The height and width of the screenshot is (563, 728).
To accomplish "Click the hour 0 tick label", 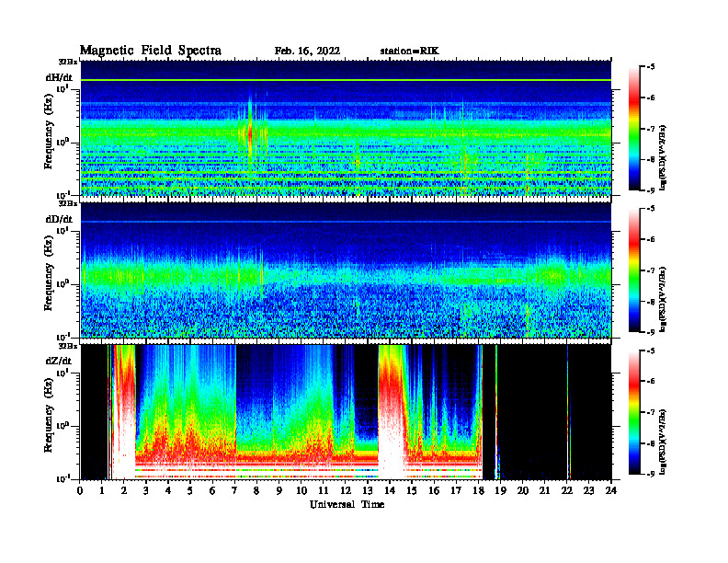I will pyautogui.click(x=81, y=491).
